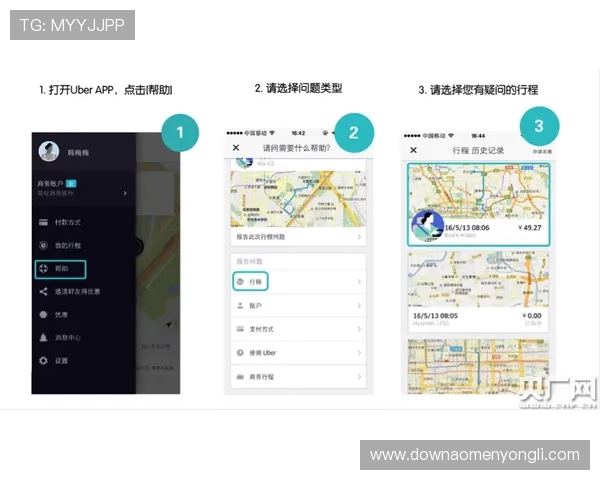The width and height of the screenshot is (600, 480).
Task: Select the 邀请好友得优惠 menu label
Action: 77,292
